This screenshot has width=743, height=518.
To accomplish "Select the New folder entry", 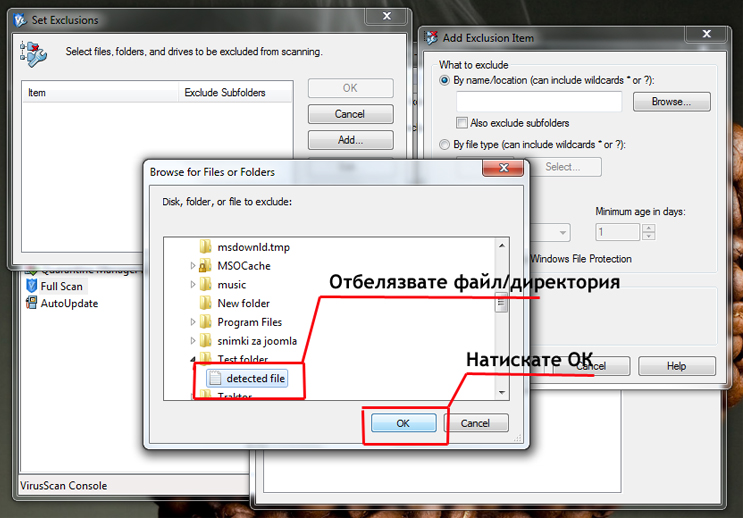I will (243, 303).
